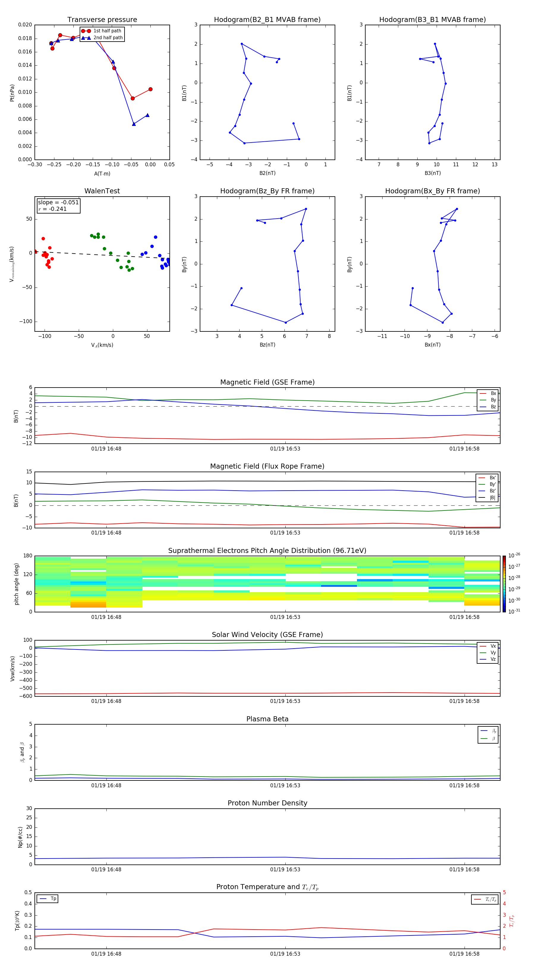Viewport: 535px width, 980px height.
Task: Select the |B| legend entry
Action: (x=487, y=498)
